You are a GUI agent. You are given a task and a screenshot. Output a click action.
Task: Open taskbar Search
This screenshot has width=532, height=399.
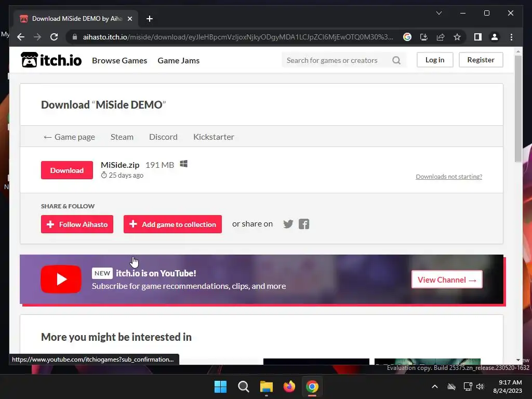(243, 387)
